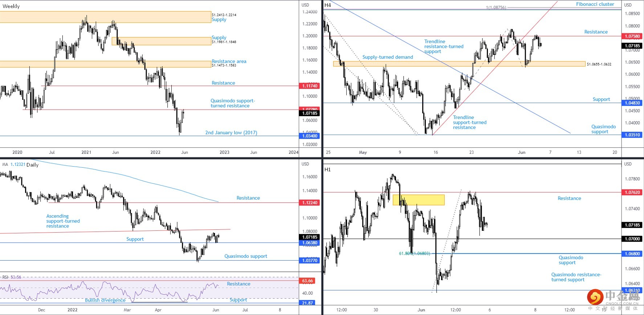Click the Supply-turned demand label

click(388, 57)
